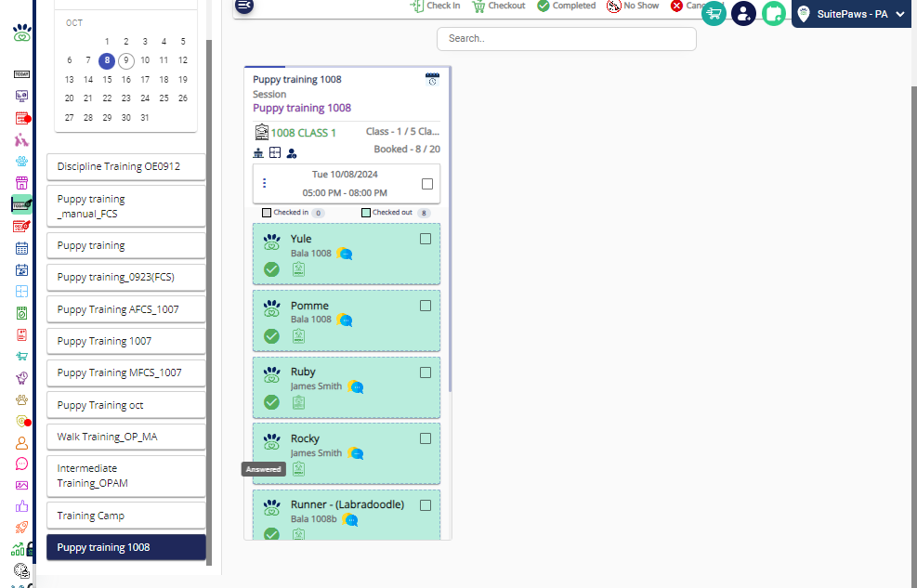Open the green 1008 CLASS 1 link
The width and height of the screenshot is (917, 588).
303,133
